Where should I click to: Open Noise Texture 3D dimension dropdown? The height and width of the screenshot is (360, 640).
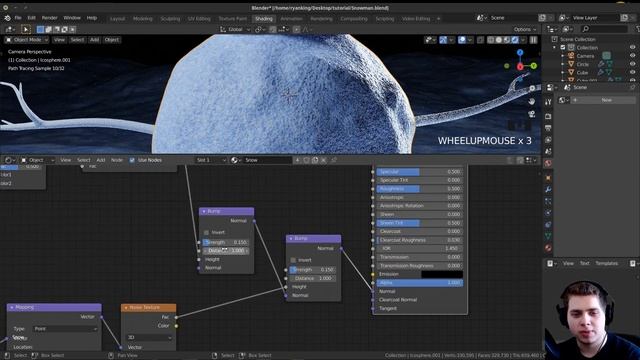pos(149,338)
